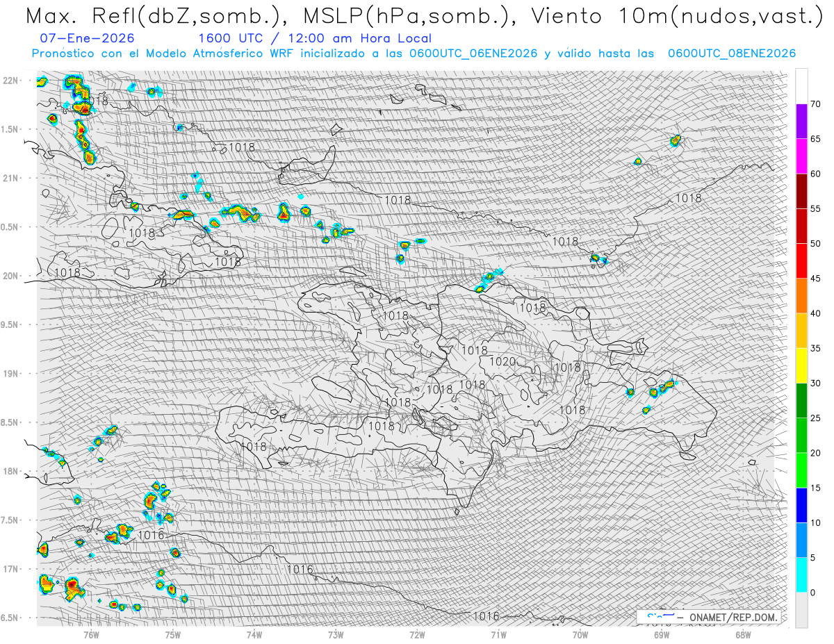Click the time label '1600 UTC / 12:00 am Hora Local'

point(314,38)
